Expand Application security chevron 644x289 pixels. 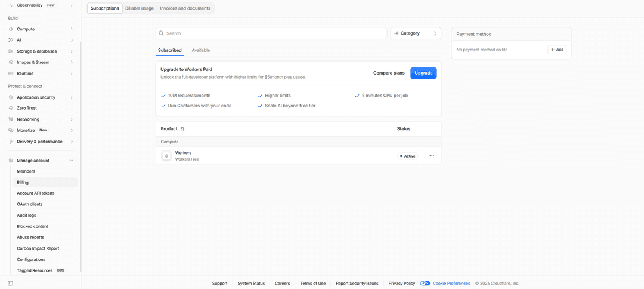click(x=72, y=97)
